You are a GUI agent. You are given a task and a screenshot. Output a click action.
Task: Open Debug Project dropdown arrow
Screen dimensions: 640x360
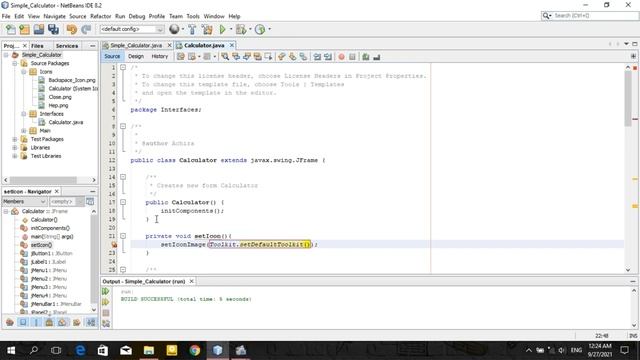(250, 29)
